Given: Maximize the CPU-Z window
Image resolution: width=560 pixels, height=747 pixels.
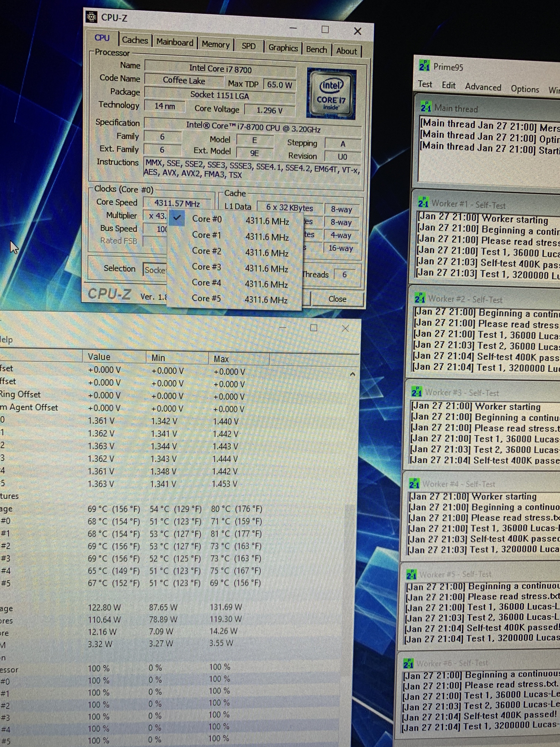Looking at the screenshot, I should pos(325,30).
